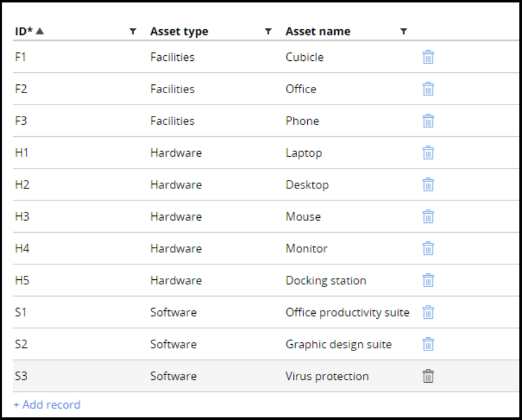
Task: Click the Asset type column header
Action: (x=179, y=32)
